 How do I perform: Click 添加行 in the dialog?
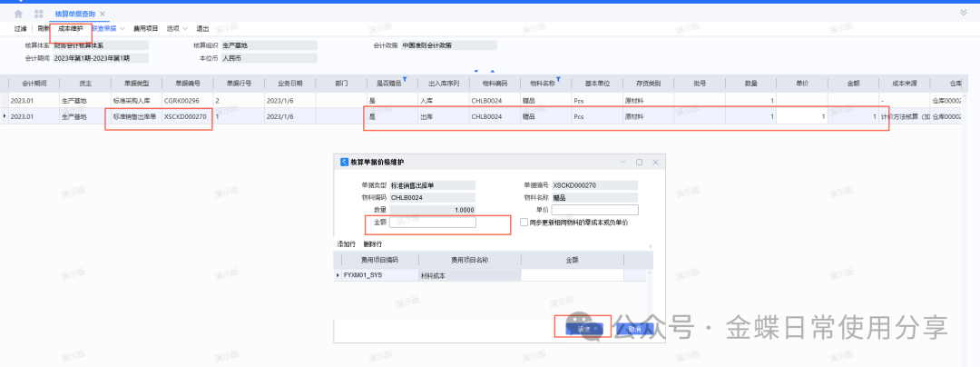347,244
